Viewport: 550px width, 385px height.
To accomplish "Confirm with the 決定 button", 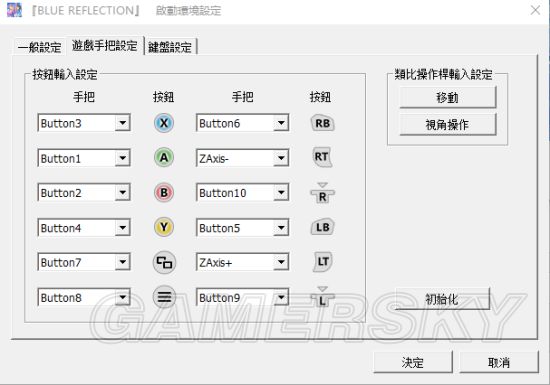I will (413, 362).
